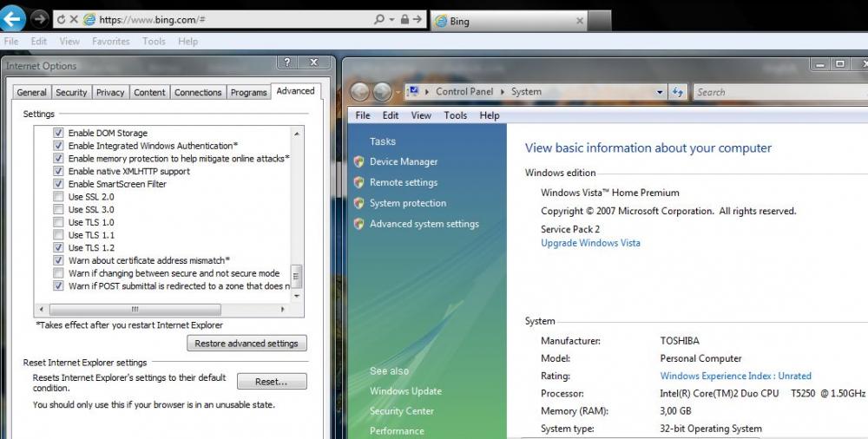Image resolution: width=868 pixels, height=439 pixels.
Task: Toggle Enable Integrated Windows Authentication checkbox
Action: coord(58,146)
